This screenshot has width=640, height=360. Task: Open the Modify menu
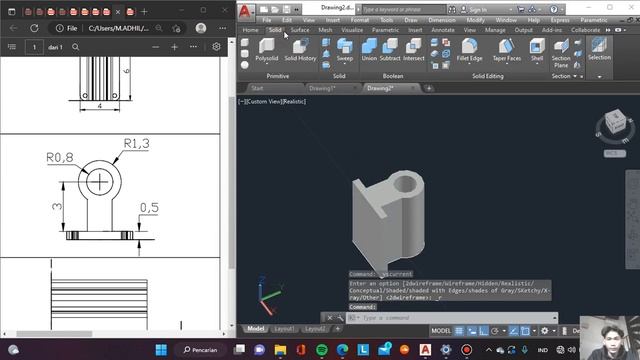pyautogui.click(x=476, y=20)
